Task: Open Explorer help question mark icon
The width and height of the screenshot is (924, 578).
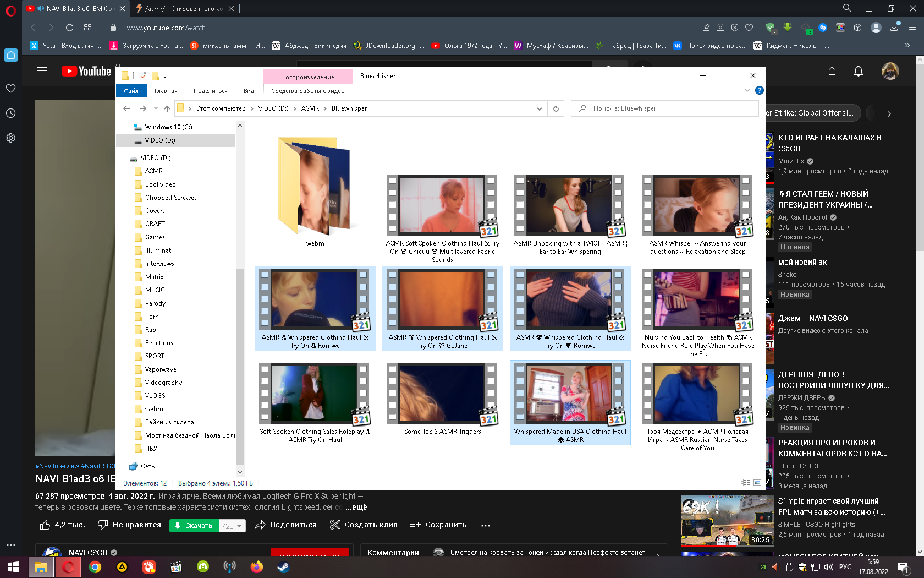Action: (x=759, y=90)
